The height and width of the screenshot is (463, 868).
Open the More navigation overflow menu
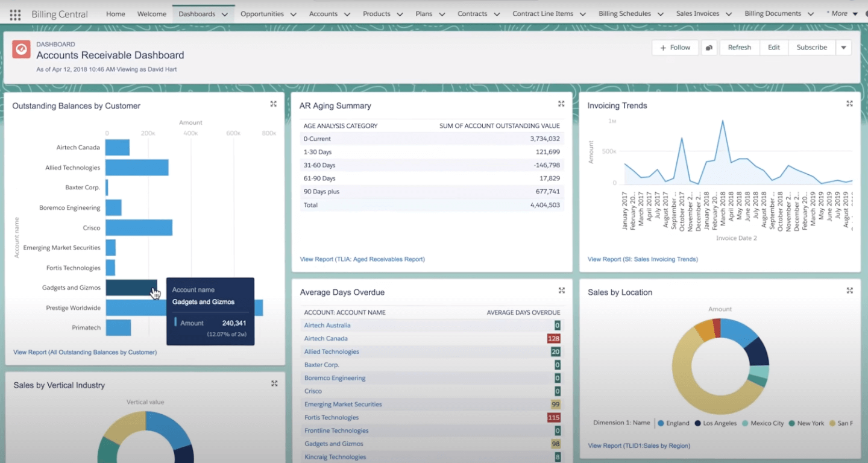[x=842, y=14]
